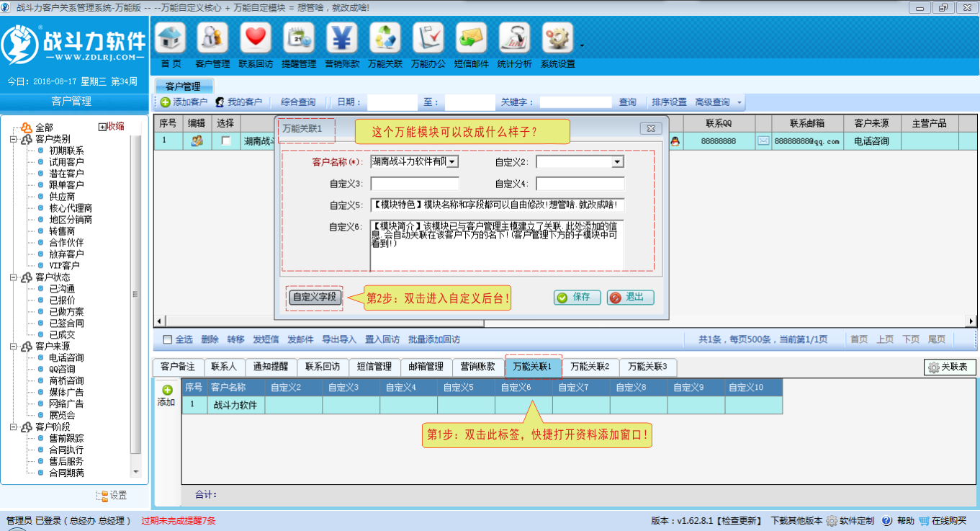Click the 关键字 search input field

576,102
